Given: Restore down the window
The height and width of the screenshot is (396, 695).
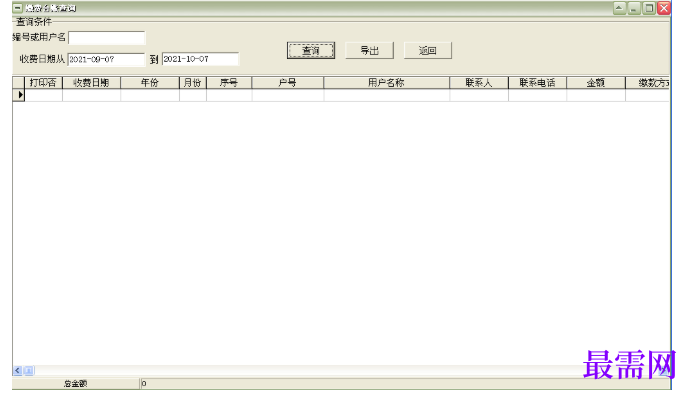Looking at the screenshot, I should (x=649, y=8).
